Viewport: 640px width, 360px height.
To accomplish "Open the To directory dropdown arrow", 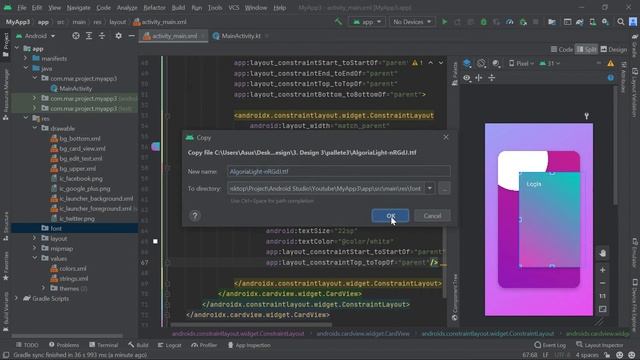I will point(430,188).
